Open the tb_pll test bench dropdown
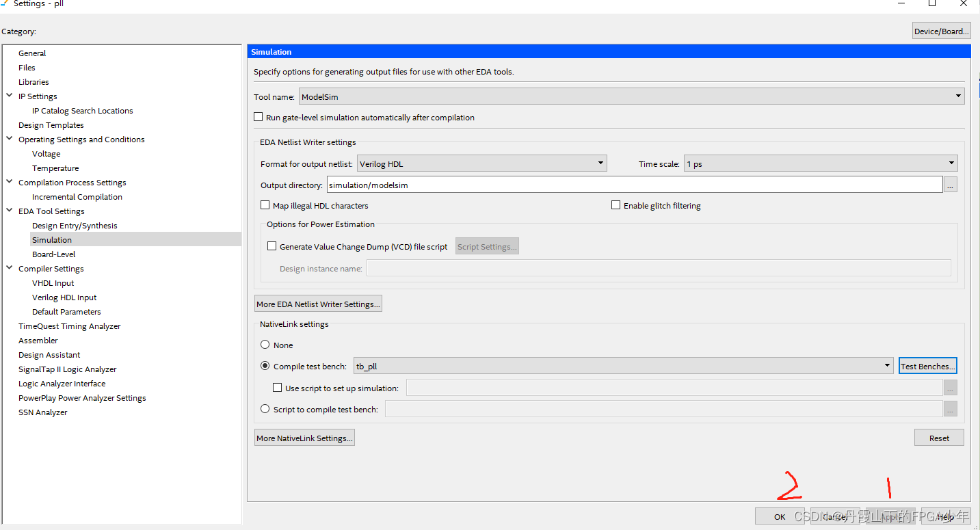 [624, 366]
